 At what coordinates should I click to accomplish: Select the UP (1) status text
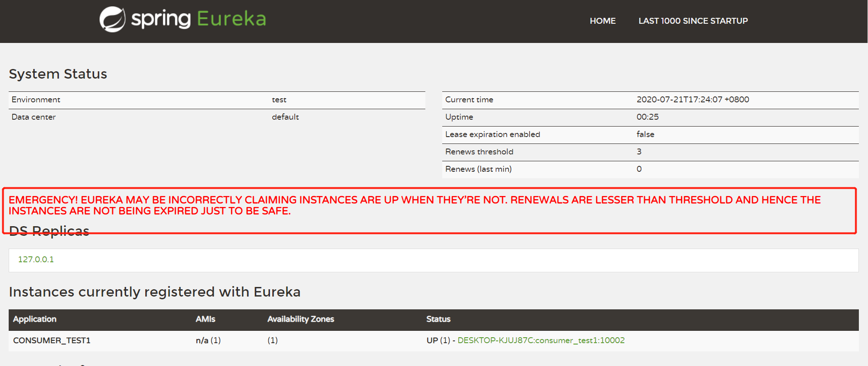(x=438, y=340)
